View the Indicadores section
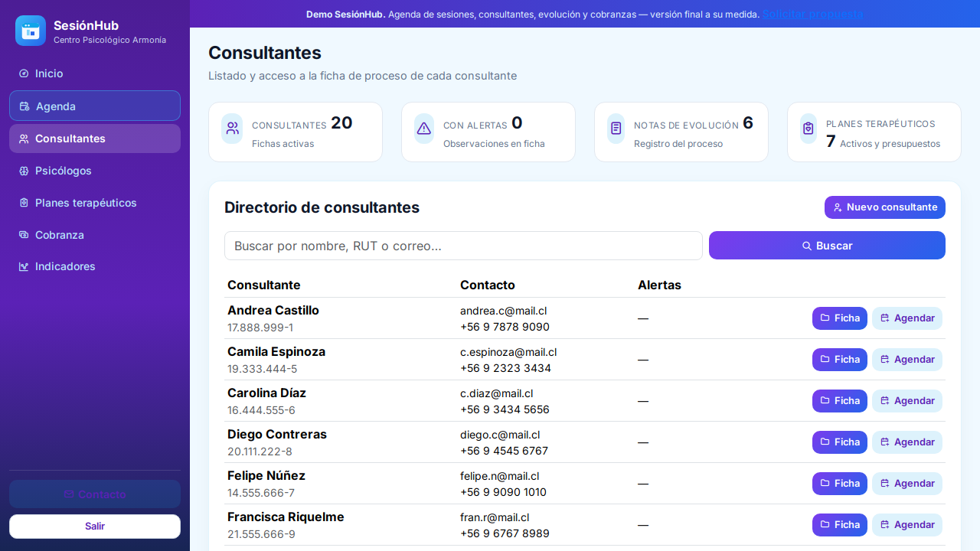980x551 pixels. (95, 266)
